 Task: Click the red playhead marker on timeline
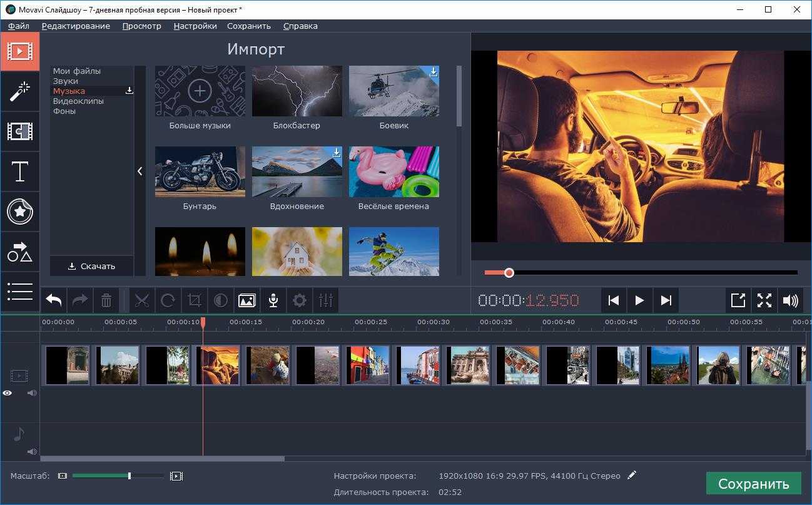[203, 322]
